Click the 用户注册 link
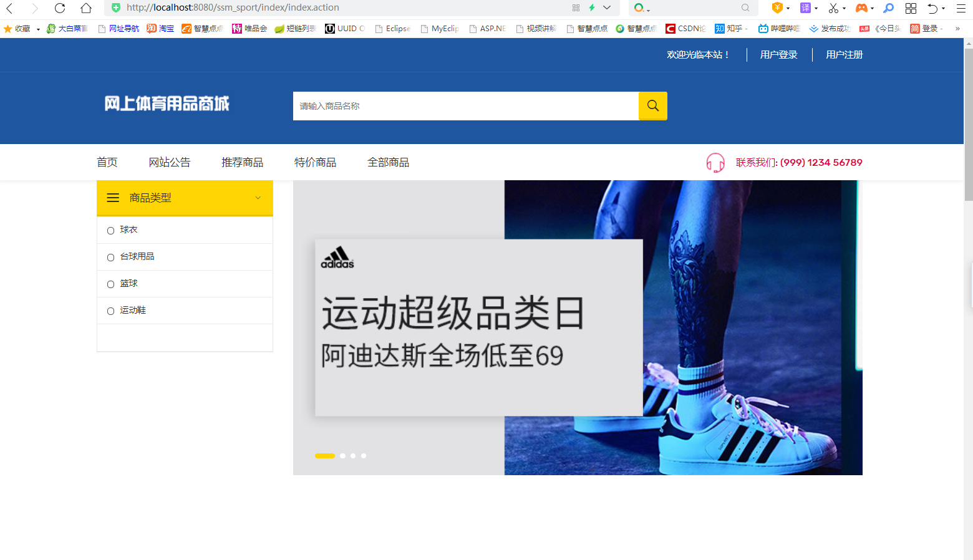The width and height of the screenshot is (973, 560). point(844,55)
